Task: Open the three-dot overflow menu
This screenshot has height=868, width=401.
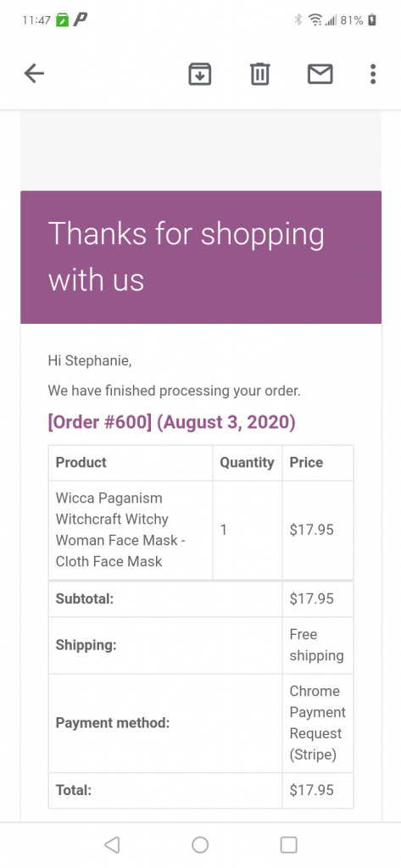Action: [x=373, y=74]
